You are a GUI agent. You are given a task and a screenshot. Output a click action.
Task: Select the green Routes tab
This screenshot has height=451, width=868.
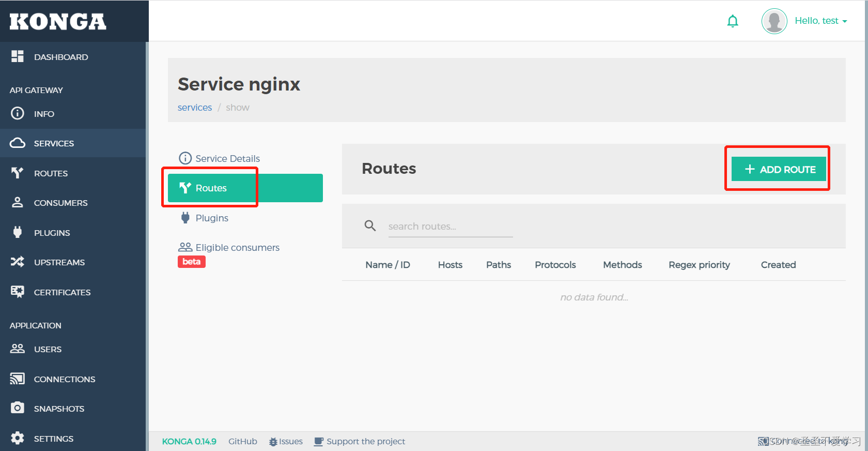[x=245, y=188]
